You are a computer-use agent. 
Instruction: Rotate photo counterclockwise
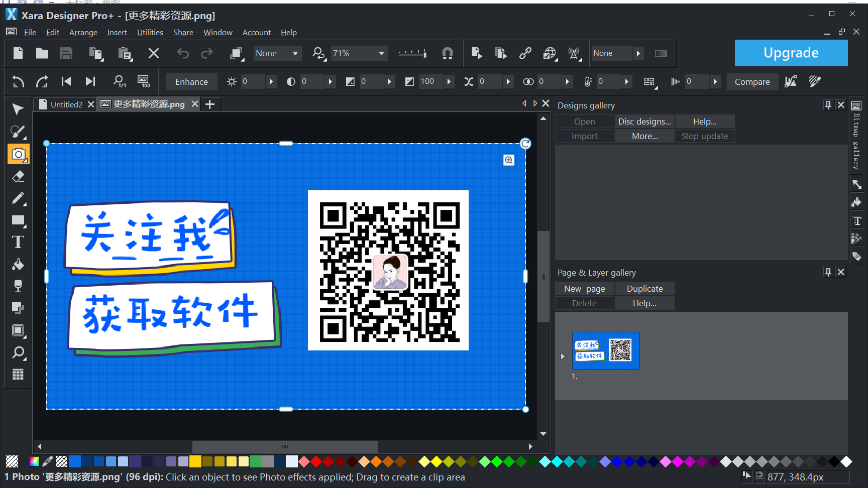[x=18, y=81]
